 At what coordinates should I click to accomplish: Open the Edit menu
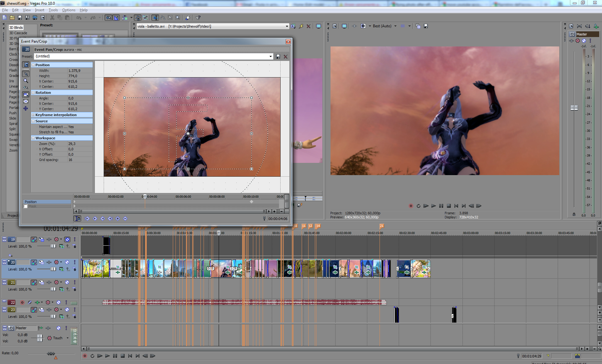click(15, 10)
